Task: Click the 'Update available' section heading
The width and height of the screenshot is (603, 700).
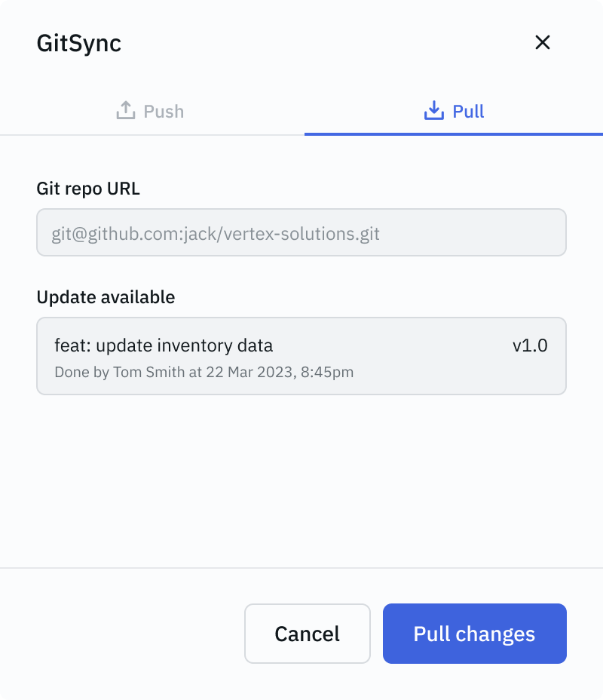Action: pos(106,296)
